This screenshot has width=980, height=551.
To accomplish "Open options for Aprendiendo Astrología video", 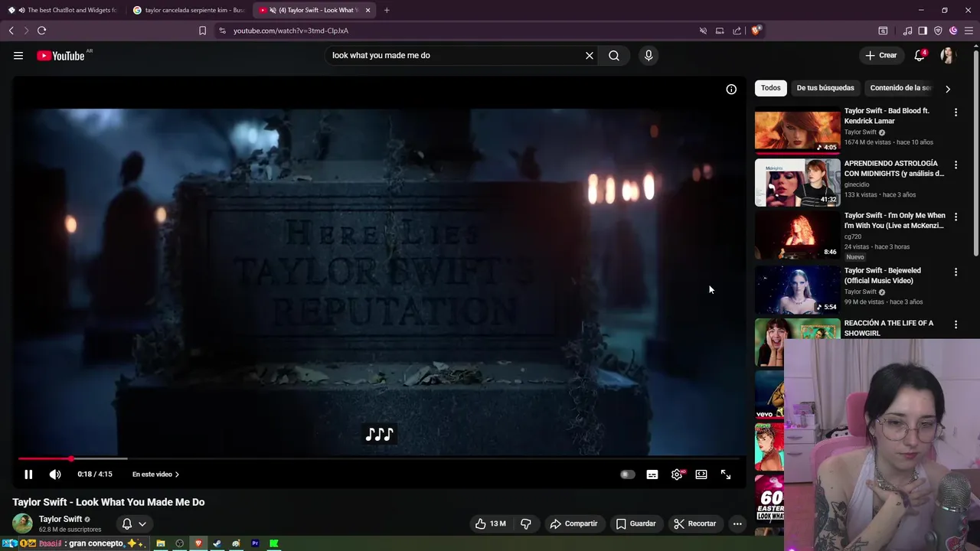I will point(955,165).
